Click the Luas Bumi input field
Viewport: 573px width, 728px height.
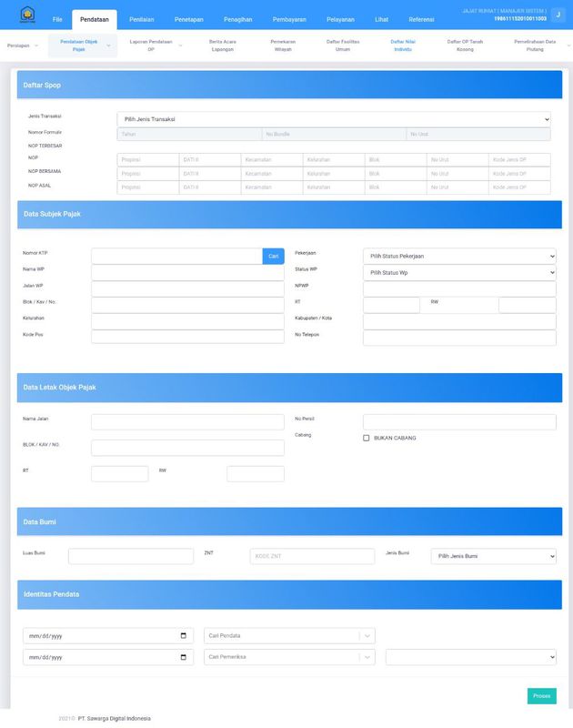coord(131,556)
